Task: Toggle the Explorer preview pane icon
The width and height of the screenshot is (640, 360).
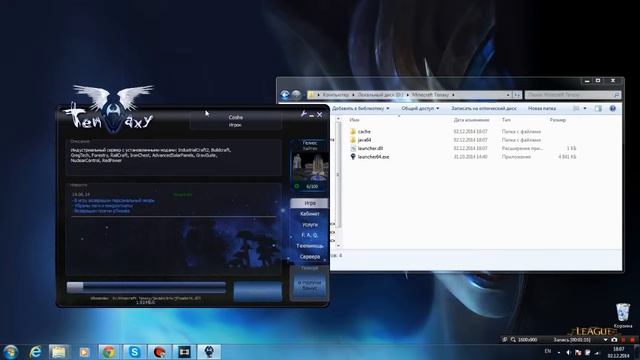Action: coord(598,109)
